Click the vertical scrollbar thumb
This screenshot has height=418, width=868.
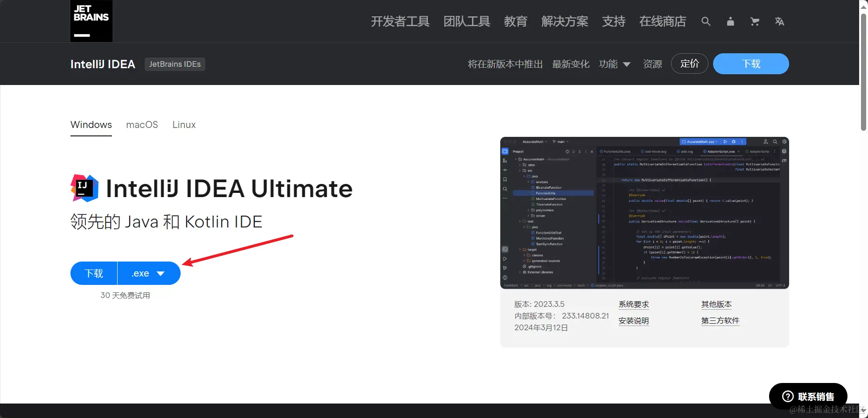(x=864, y=72)
